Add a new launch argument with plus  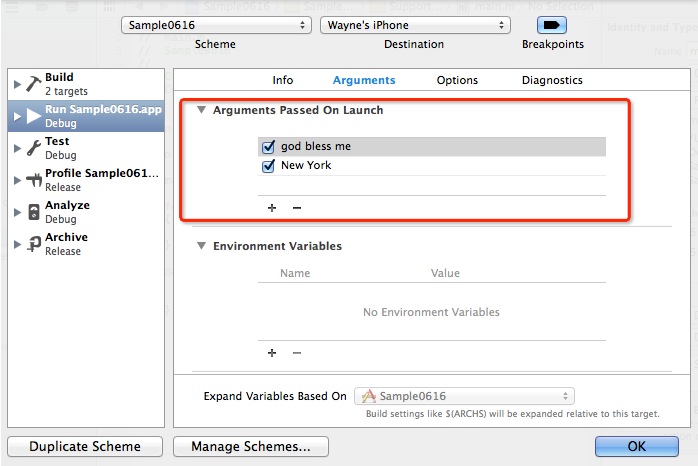[271, 208]
